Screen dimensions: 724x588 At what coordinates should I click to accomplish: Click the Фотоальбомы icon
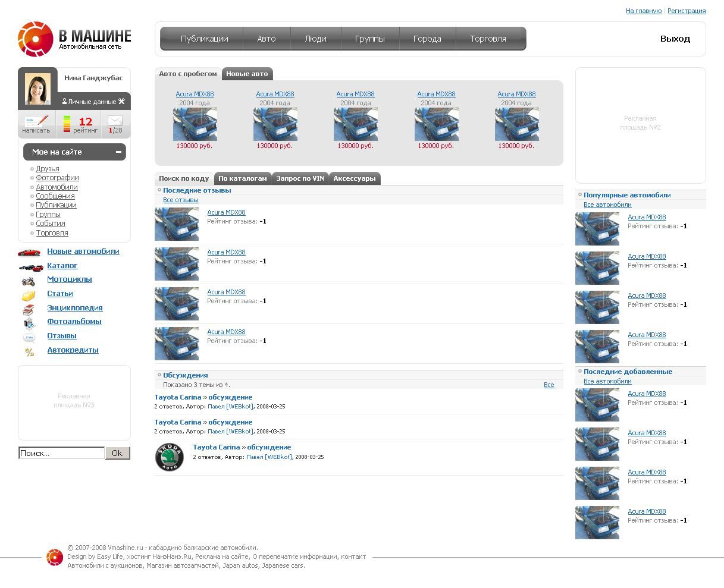[x=29, y=323]
